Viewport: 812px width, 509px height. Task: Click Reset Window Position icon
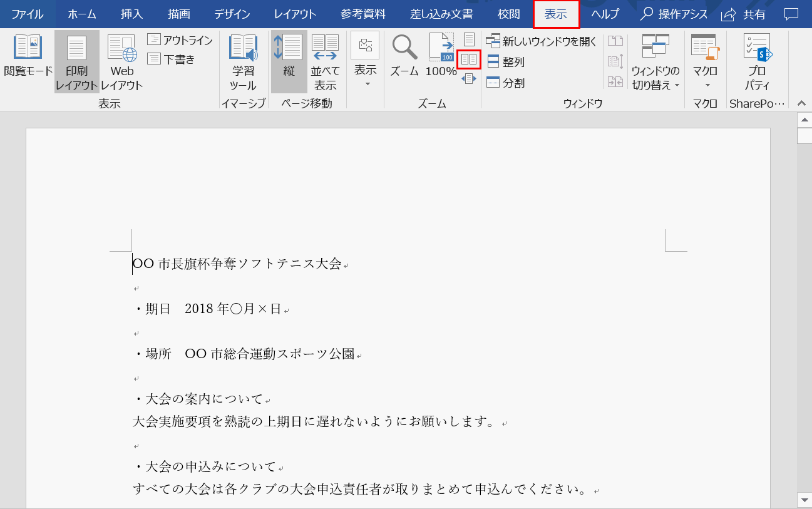click(615, 81)
